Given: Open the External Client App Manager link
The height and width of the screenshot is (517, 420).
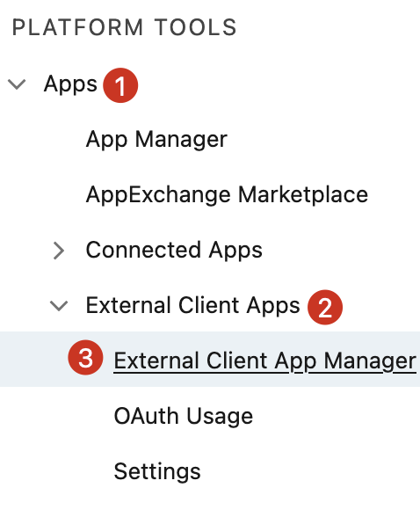Looking at the screenshot, I should (x=264, y=360).
